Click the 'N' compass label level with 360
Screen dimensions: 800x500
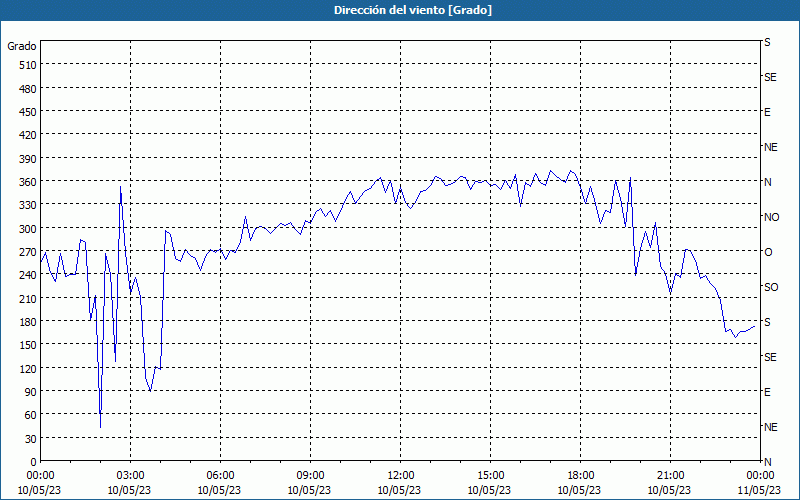coord(768,182)
